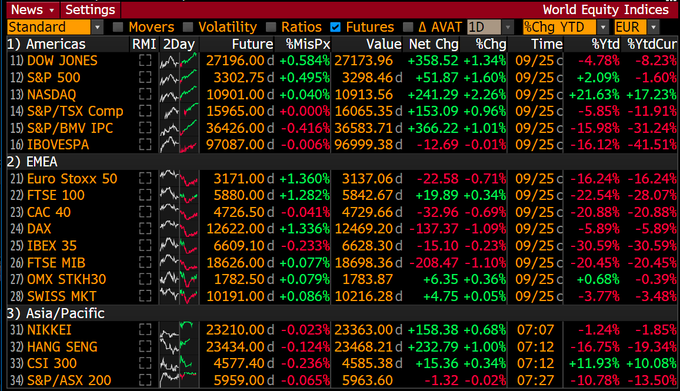Screen dimensions: 680x391
Task: Click IBEX 35 future value 6609.10
Action: [239, 246]
